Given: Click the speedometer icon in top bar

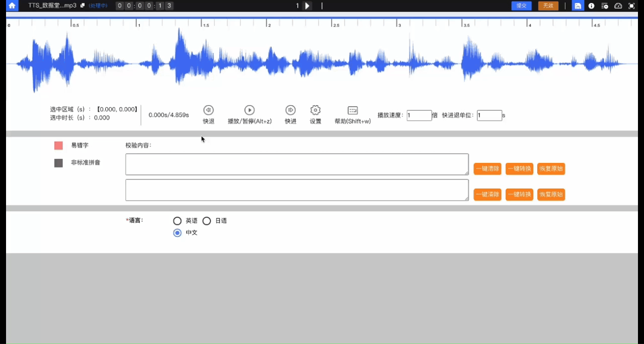Looking at the screenshot, I should [618, 6].
